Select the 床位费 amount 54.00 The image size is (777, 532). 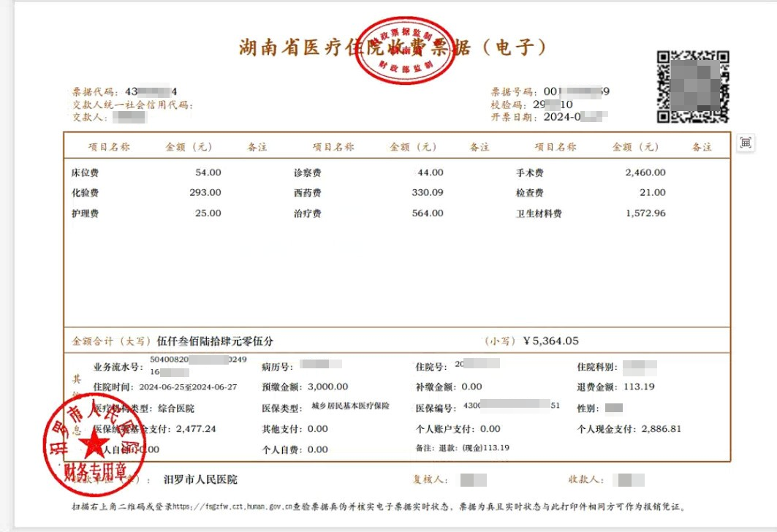tap(208, 172)
